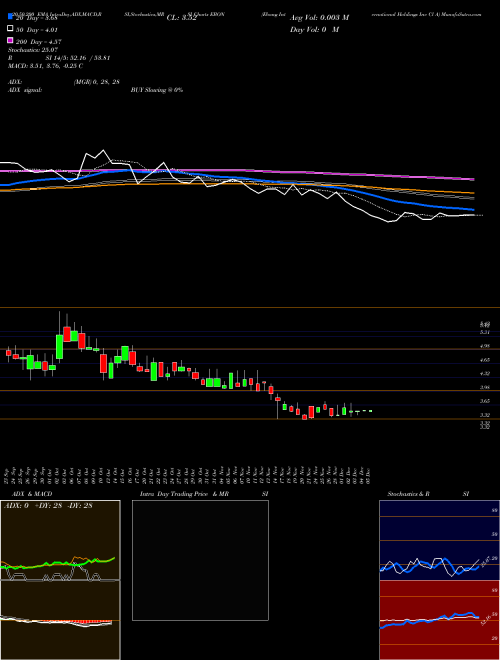Screen dimensions: 500x660
Task: Click the 'Avg Vol: 0.003 M' label
Action: point(319,18)
